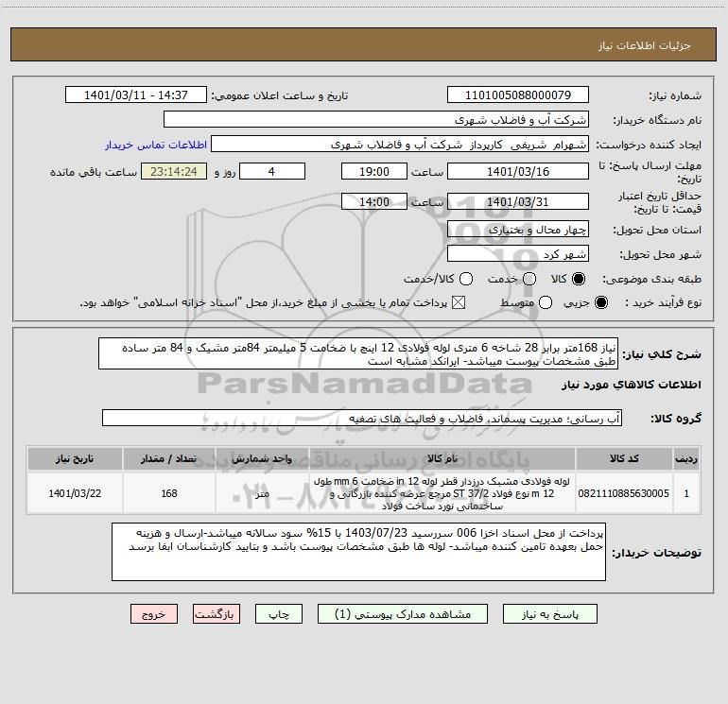Click the province field چهار محال و بختیاری

point(518,229)
